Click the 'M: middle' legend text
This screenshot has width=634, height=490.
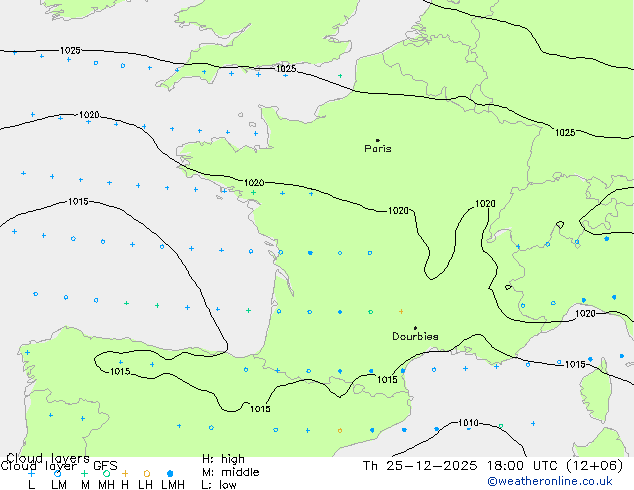pos(231,472)
